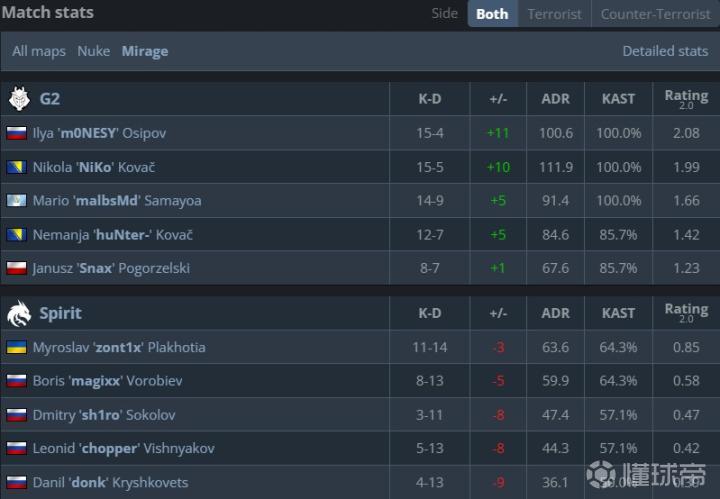Click the Ukrainian flag beside zont1x

pos(16,347)
